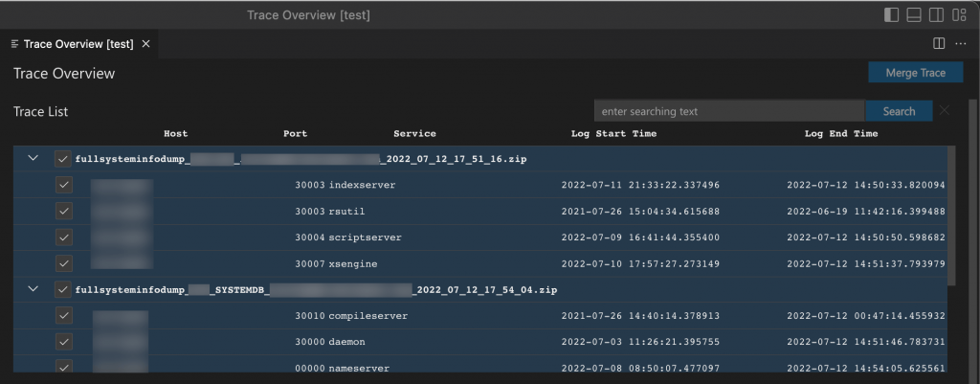Select the 30010 compileserver service entry
The image size is (980, 384).
click(351, 316)
